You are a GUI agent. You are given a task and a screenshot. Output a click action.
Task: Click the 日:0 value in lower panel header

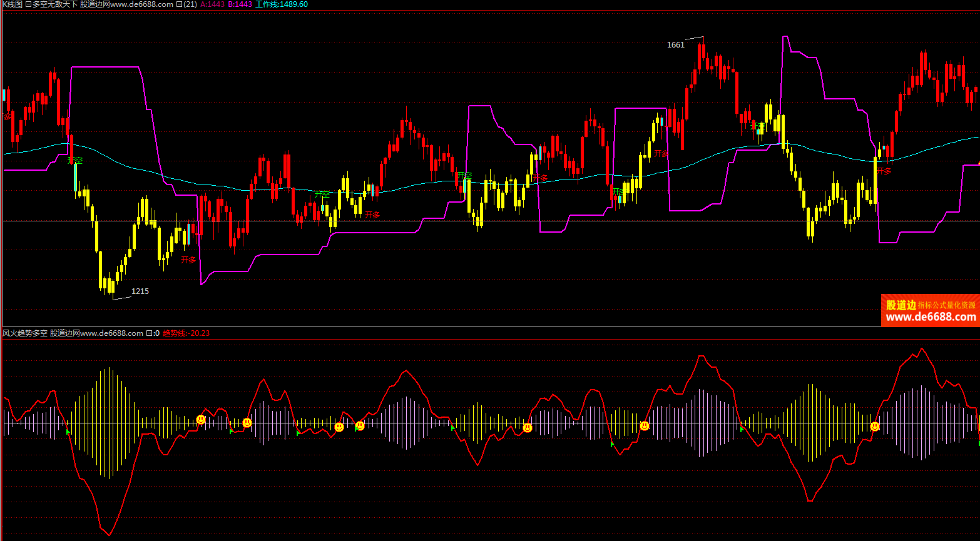(153, 333)
